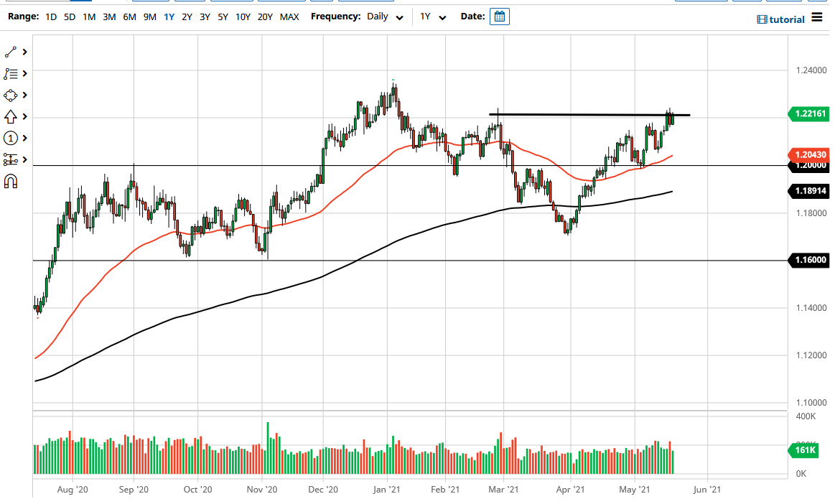Click the green 1.22161 price label

click(x=807, y=113)
